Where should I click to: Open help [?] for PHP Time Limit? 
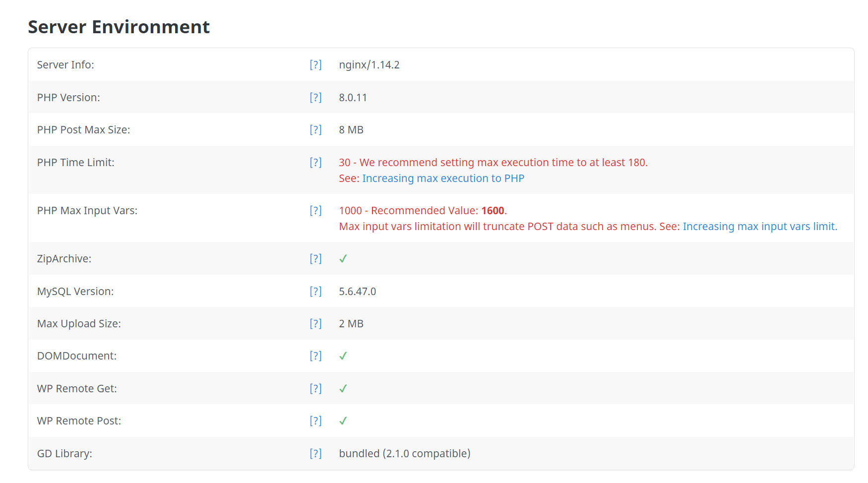[315, 163]
